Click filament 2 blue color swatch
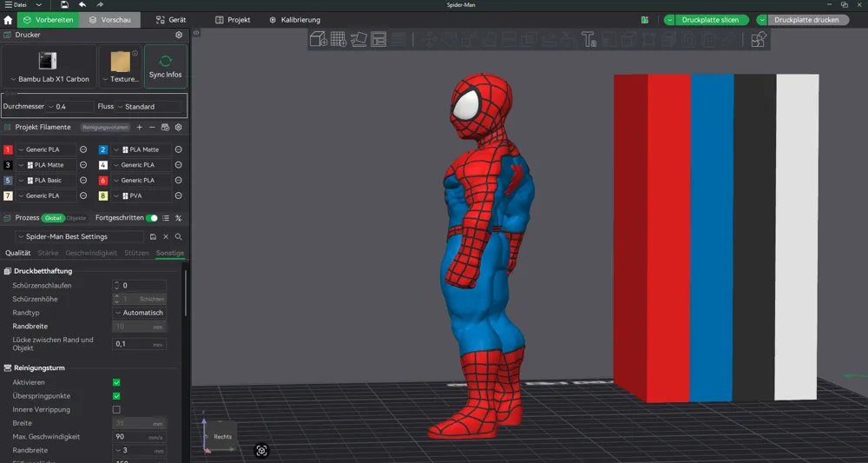The image size is (868, 463). click(x=103, y=149)
